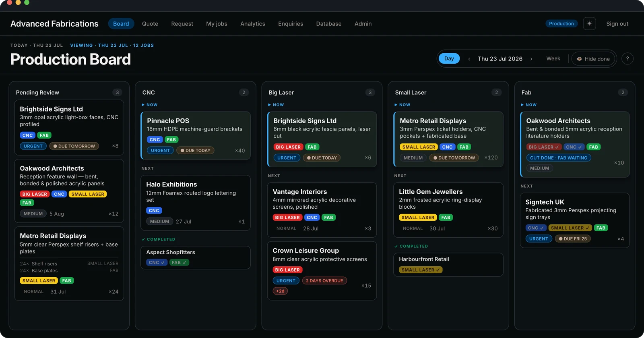Click the +2d badge on Crown Leisure
Screen dimensions: 644x338
(x=280, y=291)
